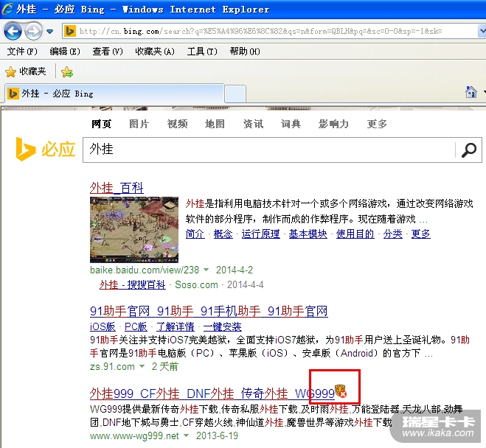The image size is (486, 448).
Task: Click the magnifier search icon
Action: 469,150
